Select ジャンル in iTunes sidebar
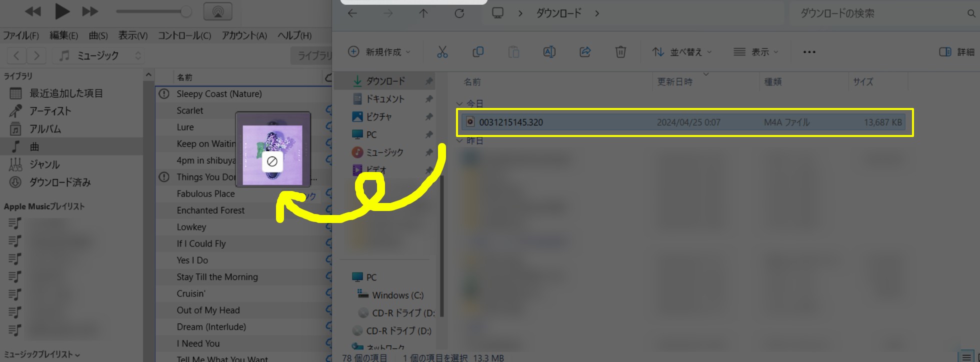Screen dimensions: 980x362 click(44, 164)
